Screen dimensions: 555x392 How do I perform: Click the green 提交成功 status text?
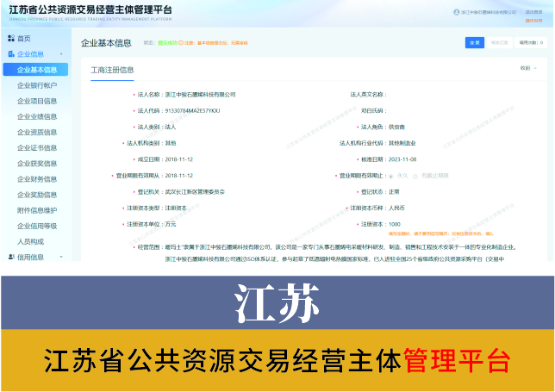pyautogui.click(x=167, y=43)
